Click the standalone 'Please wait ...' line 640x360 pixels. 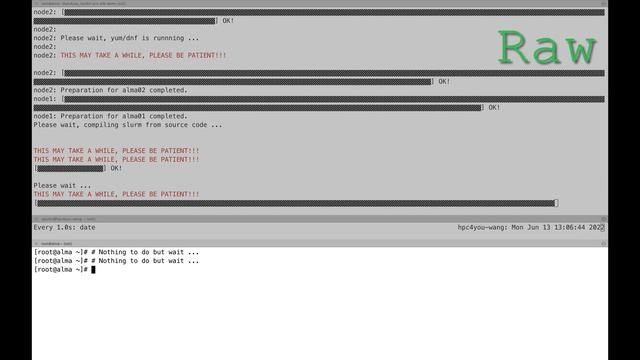62,186
